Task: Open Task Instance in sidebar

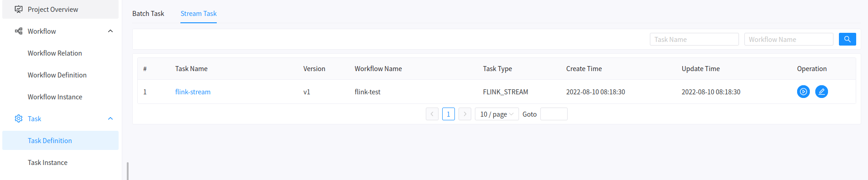Action: pos(48,162)
